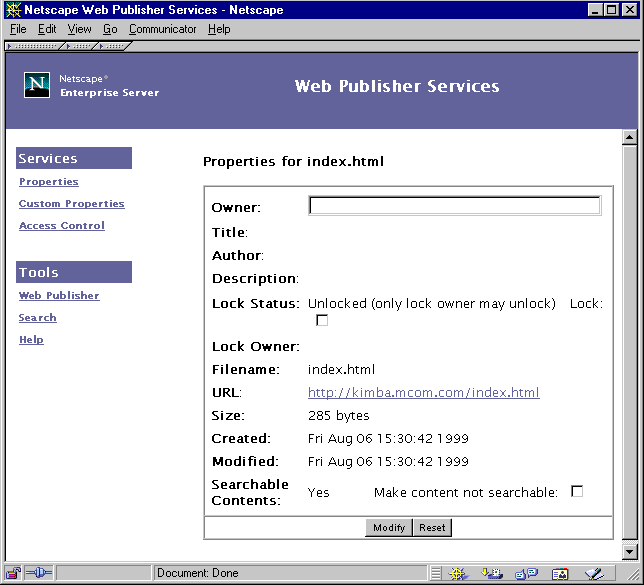
Task: Click the 'Properties for index.html' heading
Action: point(294,161)
